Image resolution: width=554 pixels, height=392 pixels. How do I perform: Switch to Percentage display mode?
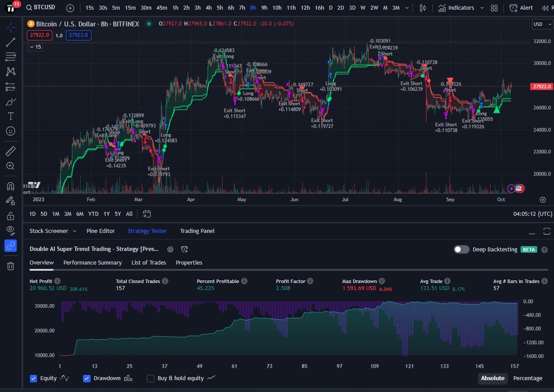pos(528,378)
